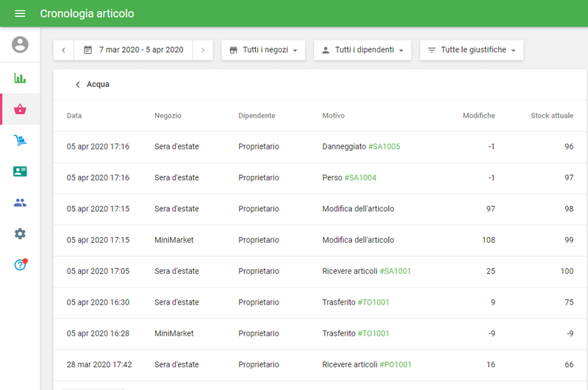The width and height of the screenshot is (588, 390).
Task: Open the #SA1005 damaged stock link
Action: 384,146
